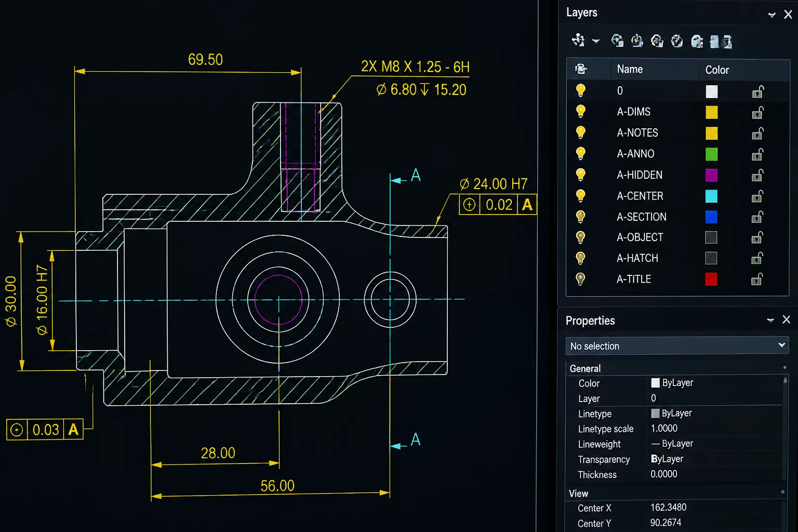Screen dimensions: 798x532
Task: Edit Center X value 162.3480
Action: coord(669,507)
